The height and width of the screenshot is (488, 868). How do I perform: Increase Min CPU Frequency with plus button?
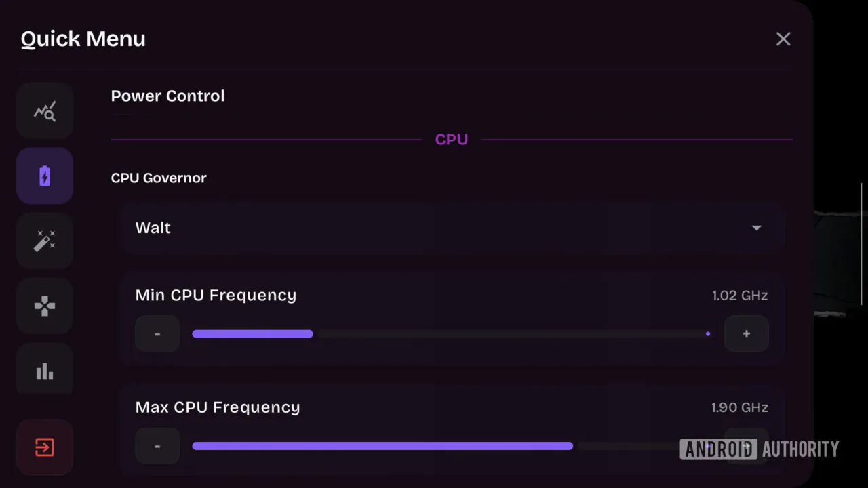pyautogui.click(x=747, y=334)
